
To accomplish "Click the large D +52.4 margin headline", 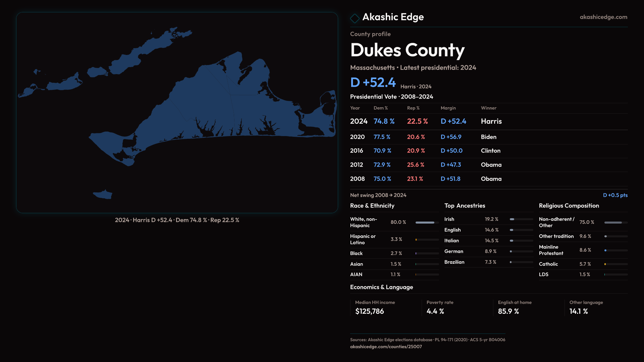I will pyautogui.click(x=373, y=82).
